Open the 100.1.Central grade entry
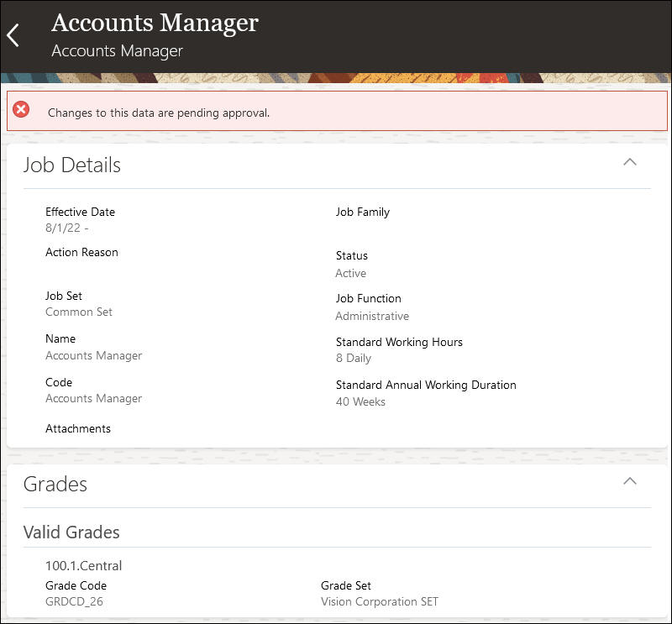The height and width of the screenshot is (624, 672). coord(83,566)
